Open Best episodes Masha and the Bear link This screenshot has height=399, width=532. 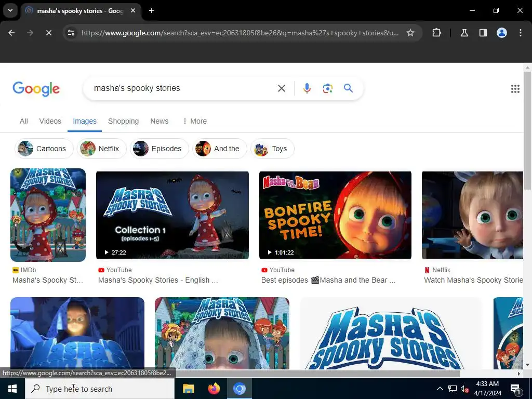328,280
